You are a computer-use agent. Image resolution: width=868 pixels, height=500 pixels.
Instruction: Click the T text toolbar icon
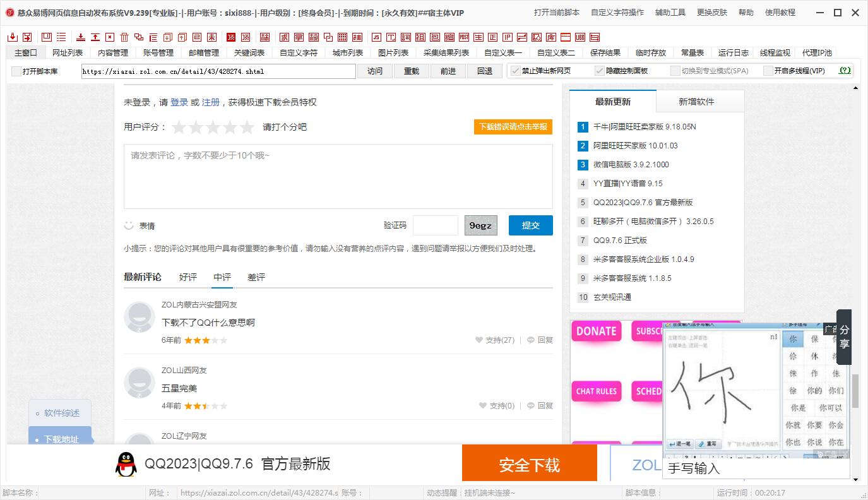[x=391, y=37]
